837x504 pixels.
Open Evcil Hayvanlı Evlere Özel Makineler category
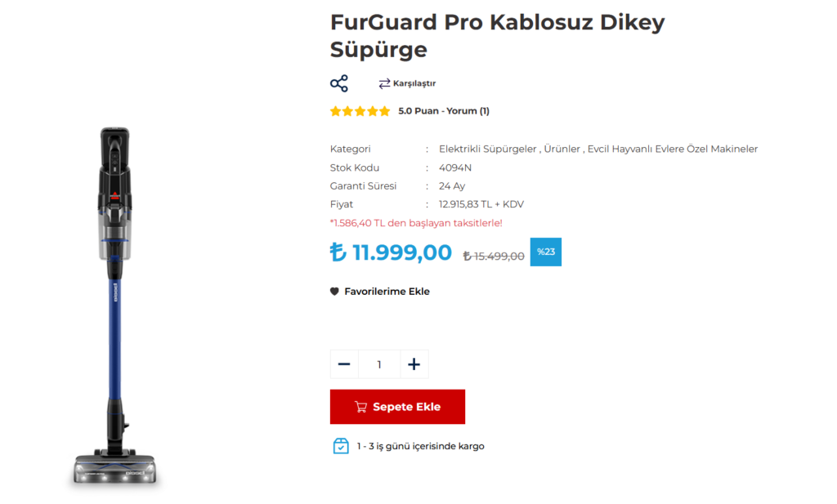point(673,149)
